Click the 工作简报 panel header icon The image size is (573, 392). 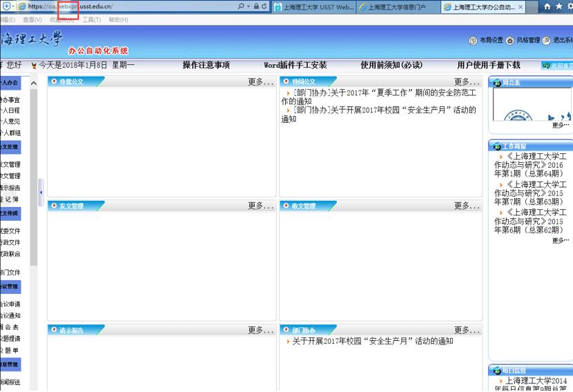click(x=496, y=146)
